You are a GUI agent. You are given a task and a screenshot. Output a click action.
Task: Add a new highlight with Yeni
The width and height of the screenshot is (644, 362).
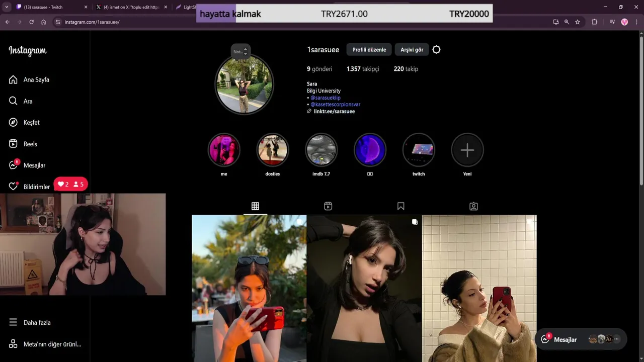(467, 150)
